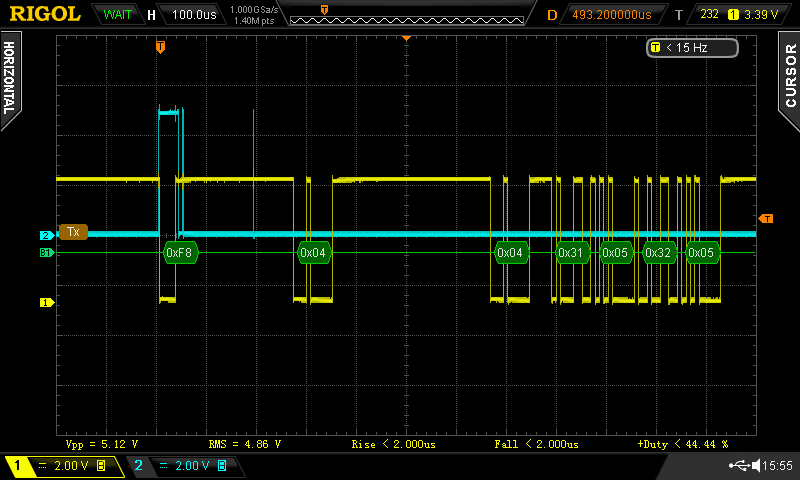The width and height of the screenshot is (800, 480).
Task: Expand the HORIZONTAL side panel
Action: (10, 79)
